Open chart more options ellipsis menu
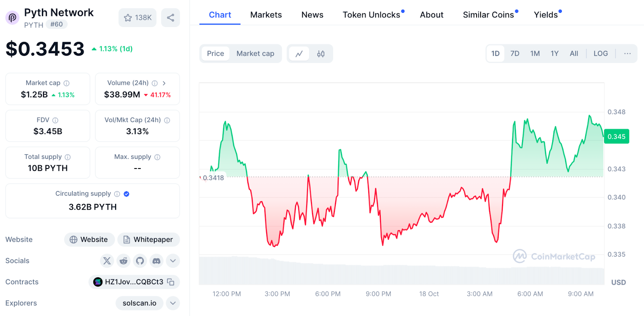Screen dimensions: 644x316 click(x=627, y=54)
